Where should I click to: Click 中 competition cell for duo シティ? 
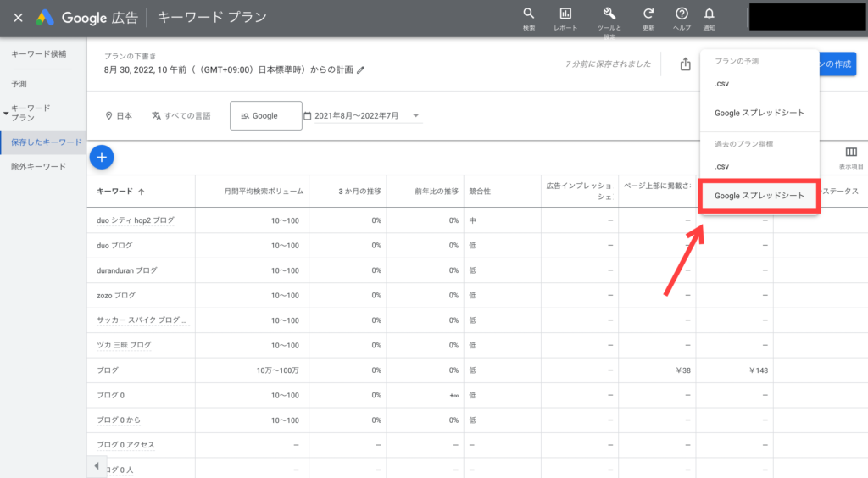pyautogui.click(x=473, y=220)
